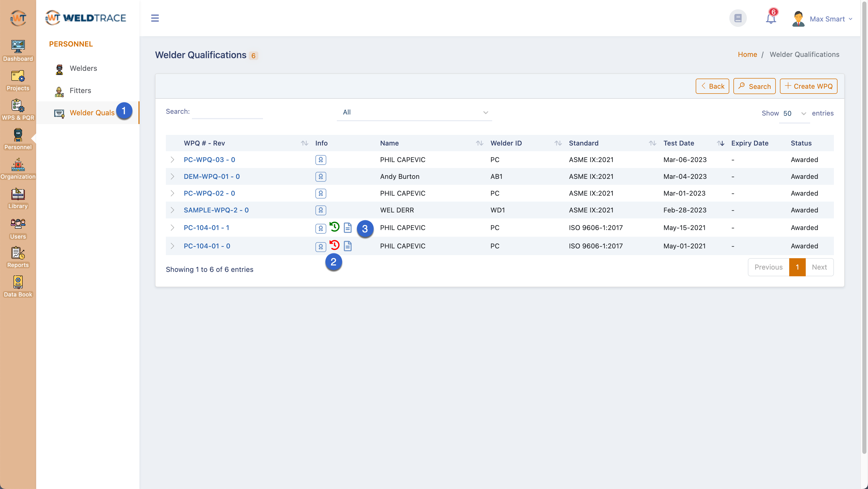The height and width of the screenshot is (489, 868).
Task: Toggle the hamburger menu icon
Action: pyautogui.click(x=155, y=18)
